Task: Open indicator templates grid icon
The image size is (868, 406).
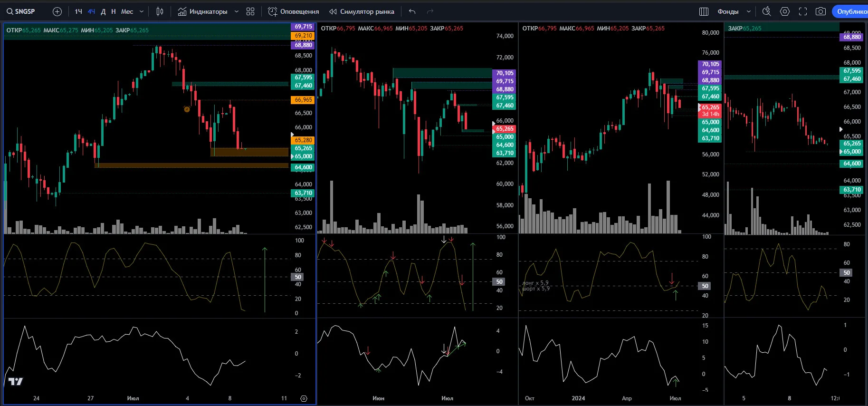Action: coord(250,11)
